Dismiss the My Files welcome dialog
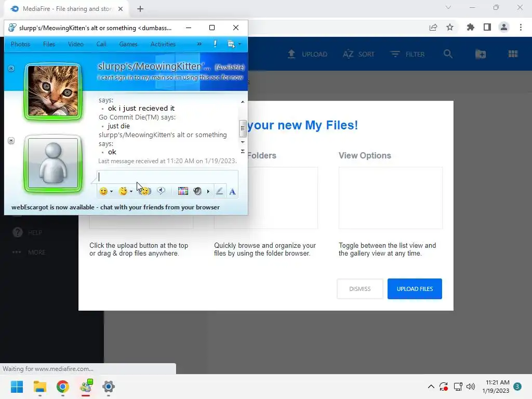 click(360, 289)
